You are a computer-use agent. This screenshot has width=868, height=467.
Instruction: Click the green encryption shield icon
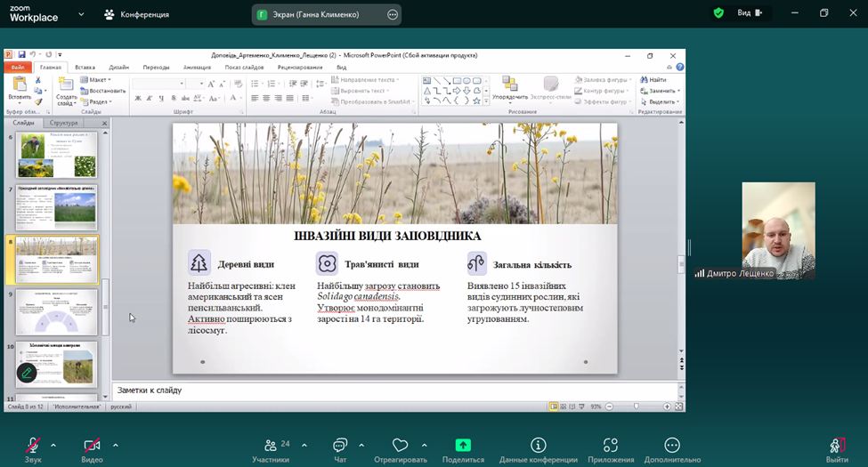click(718, 13)
